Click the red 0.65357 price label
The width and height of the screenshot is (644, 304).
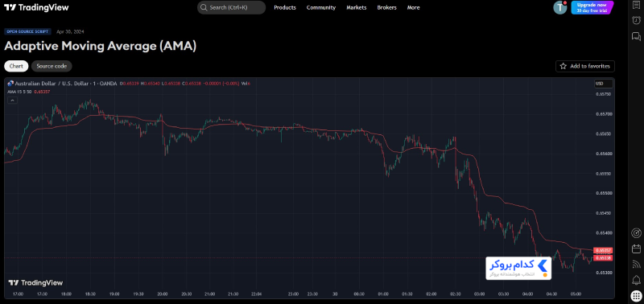pos(604,250)
